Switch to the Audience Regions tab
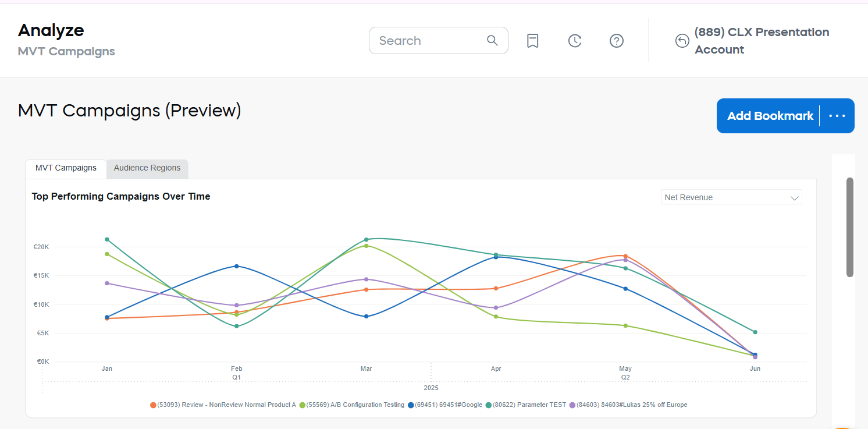868x429 pixels. point(147,168)
